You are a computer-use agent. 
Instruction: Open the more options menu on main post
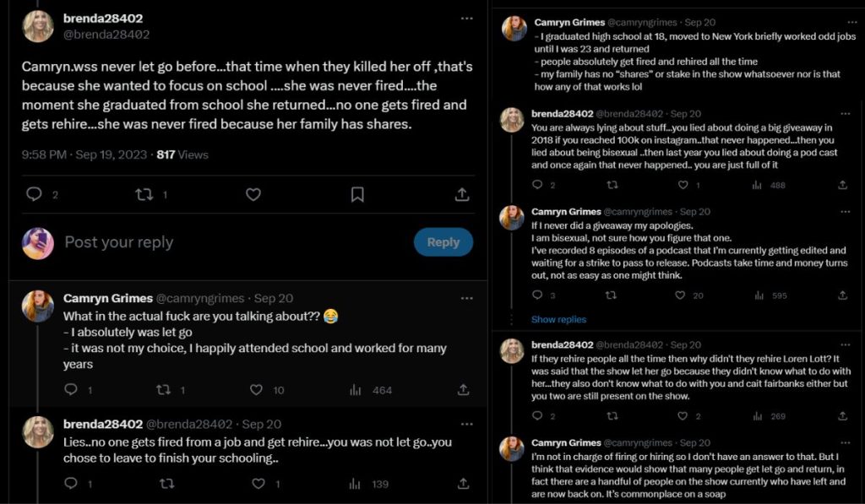click(x=466, y=18)
